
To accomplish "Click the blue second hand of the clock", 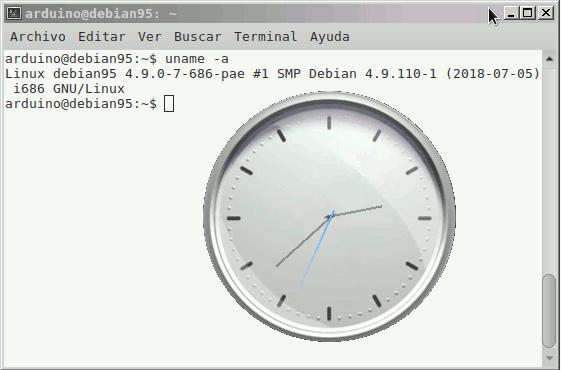I will (315, 254).
